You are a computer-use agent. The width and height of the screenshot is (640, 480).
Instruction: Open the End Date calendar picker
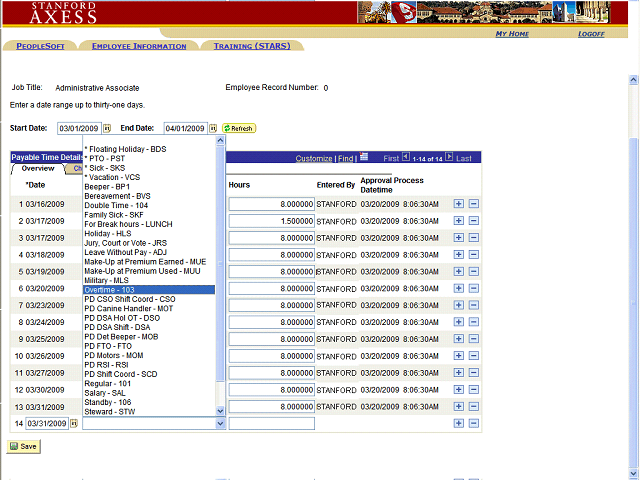[213, 129]
